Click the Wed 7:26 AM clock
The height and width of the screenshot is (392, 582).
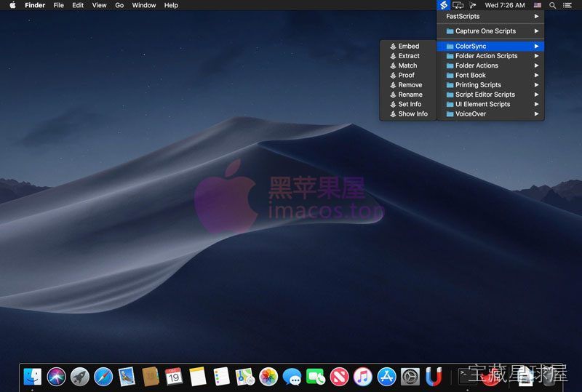[505, 5]
